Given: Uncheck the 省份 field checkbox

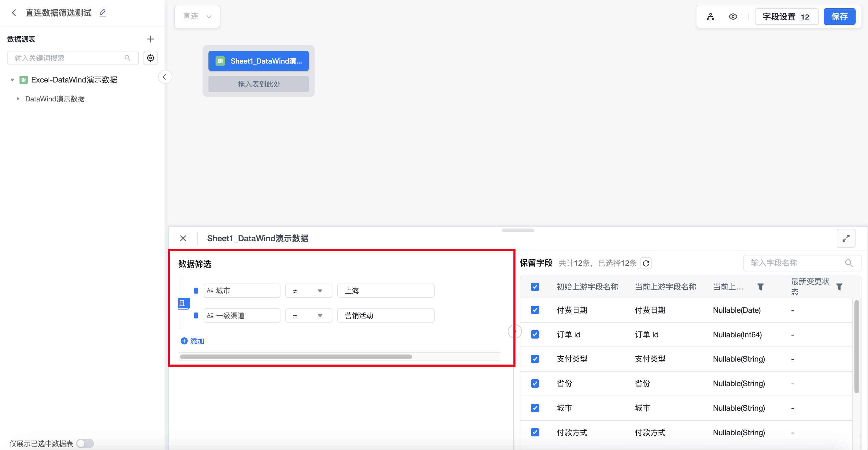Looking at the screenshot, I should pos(535,383).
